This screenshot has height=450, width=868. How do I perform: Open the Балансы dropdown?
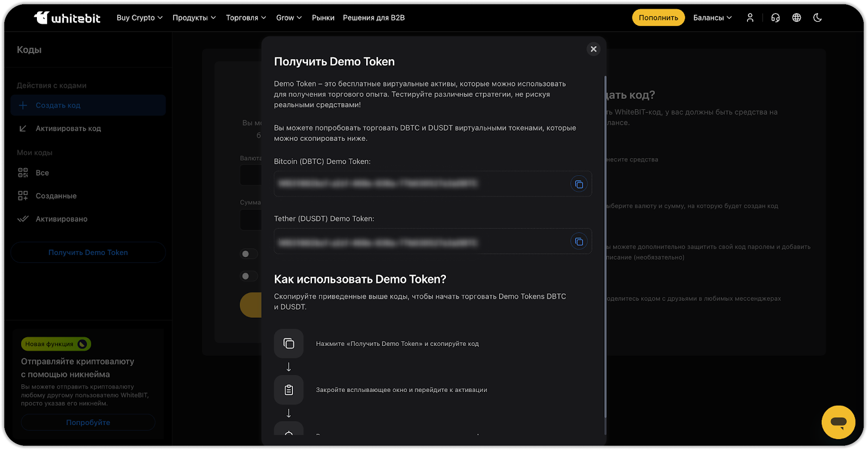click(712, 18)
